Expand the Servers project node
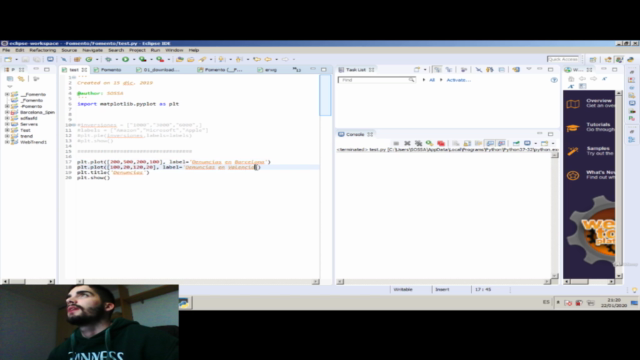 point(7,124)
